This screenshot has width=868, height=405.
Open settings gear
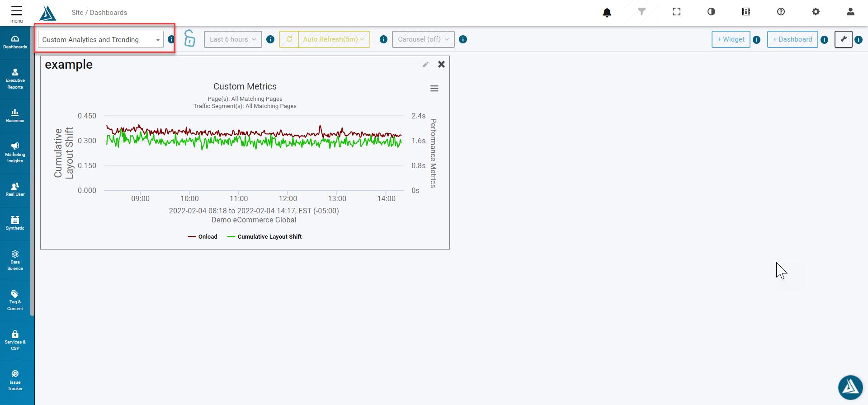[816, 12]
